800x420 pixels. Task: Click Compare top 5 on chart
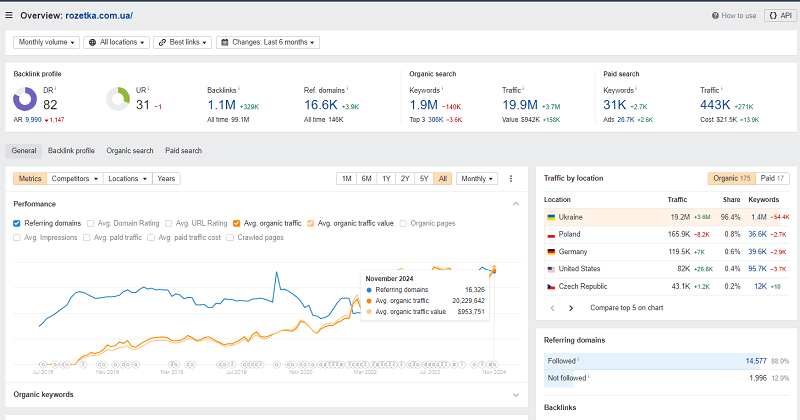[627, 308]
